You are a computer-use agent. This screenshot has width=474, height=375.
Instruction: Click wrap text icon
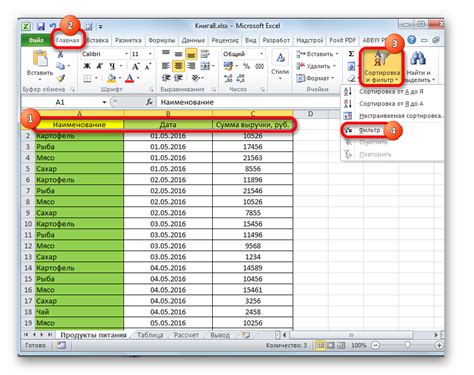(205, 54)
